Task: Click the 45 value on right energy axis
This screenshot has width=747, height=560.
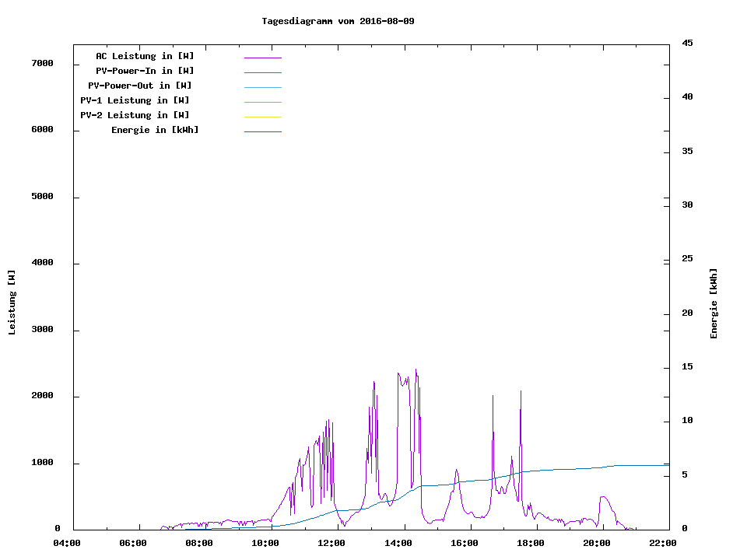Action: tap(688, 43)
